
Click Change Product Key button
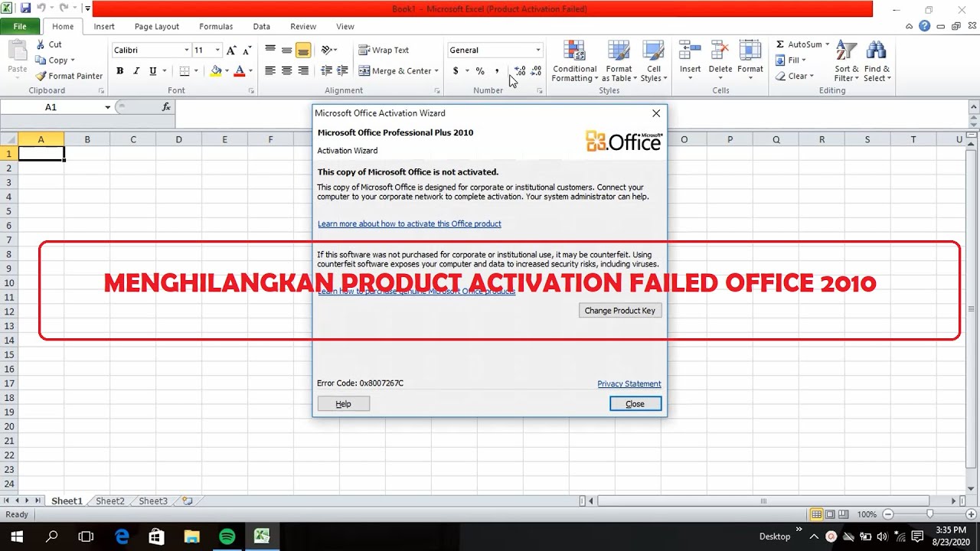coord(620,311)
